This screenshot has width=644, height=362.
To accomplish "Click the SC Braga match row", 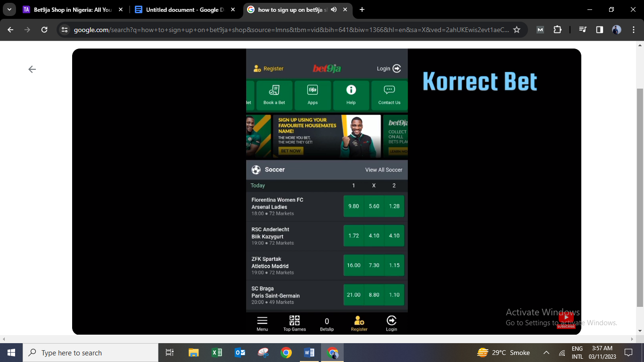I will coord(327,295).
